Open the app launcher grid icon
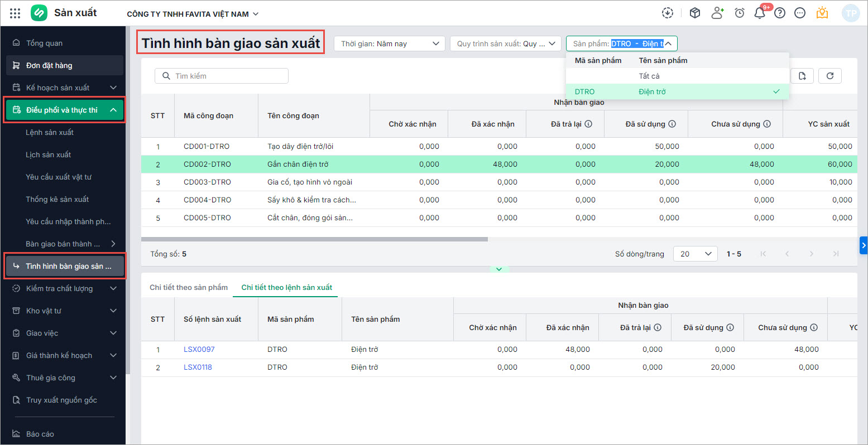Screen dimensions: 868x445 (15, 13)
